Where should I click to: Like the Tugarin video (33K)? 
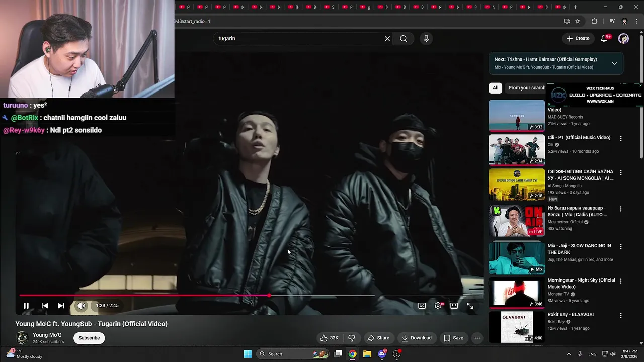329,338
